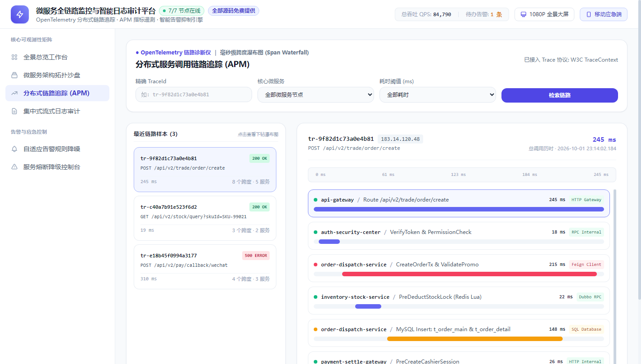Select the CreateOrderTx & ValidatePromo span
641x364 pixels.
pyautogui.click(x=459, y=268)
